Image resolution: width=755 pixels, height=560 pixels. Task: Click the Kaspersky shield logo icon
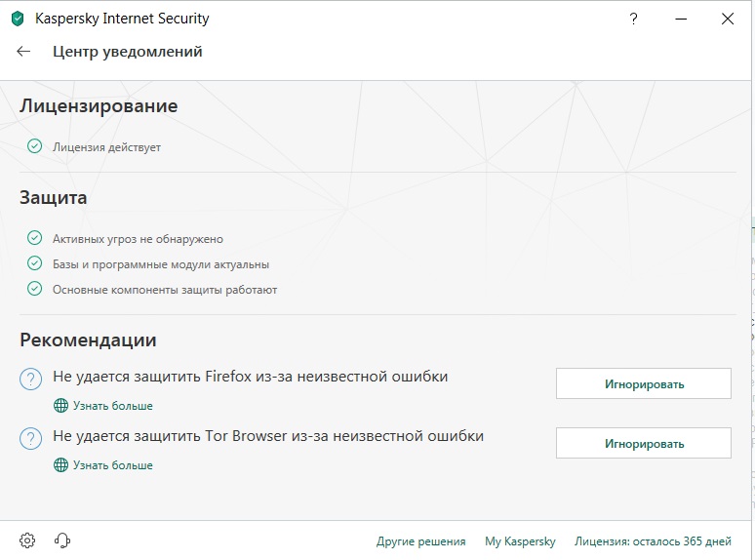pos(17,19)
